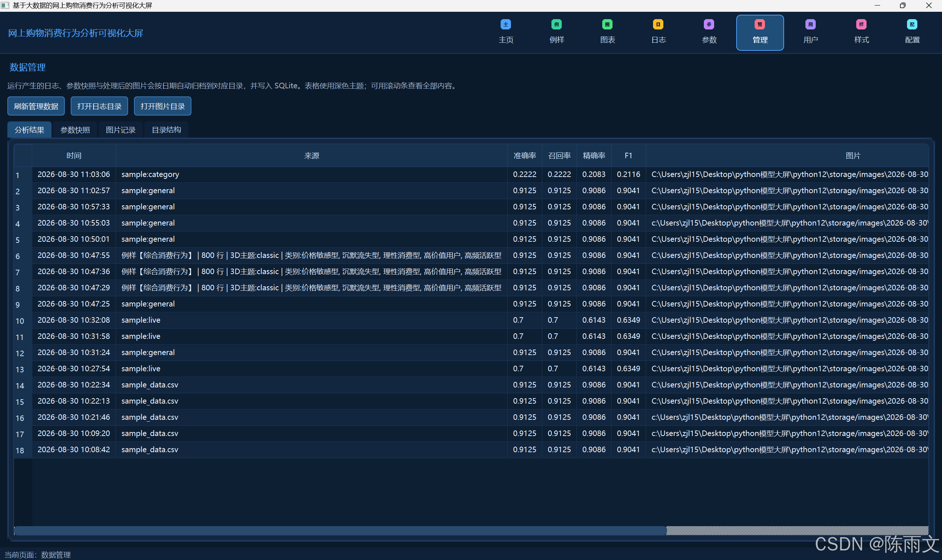Click the 召回率 column header
Screen dimensions: 942x560
(x=559, y=156)
